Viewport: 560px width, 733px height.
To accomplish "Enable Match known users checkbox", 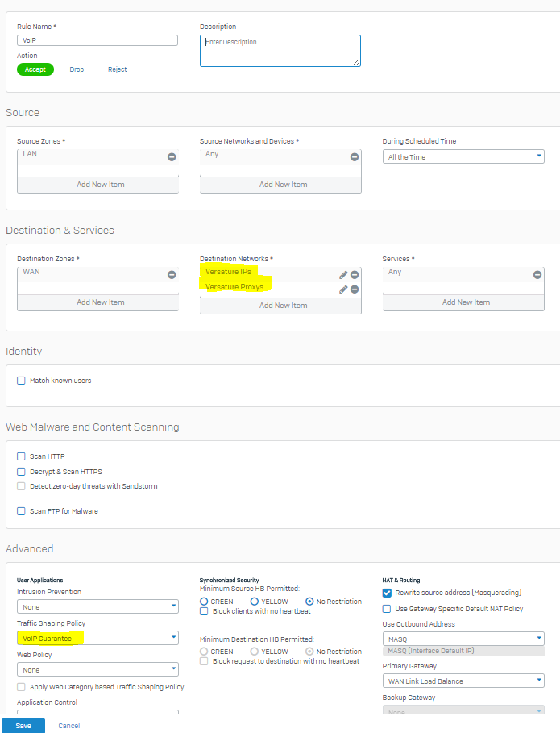I will 21,381.
